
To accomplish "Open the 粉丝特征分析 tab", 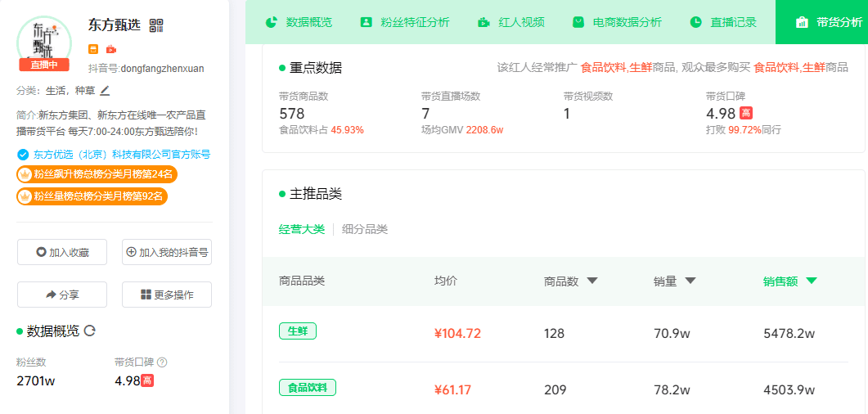I will (404, 22).
